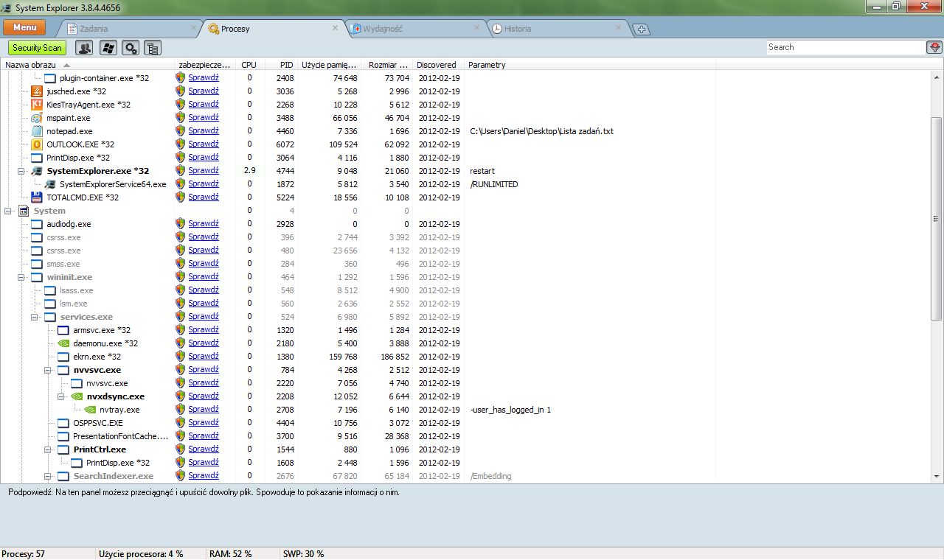Click the NVIDIA icon beside nvtray.exe
Viewport: 944px width, 560px height.
pos(90,410)
